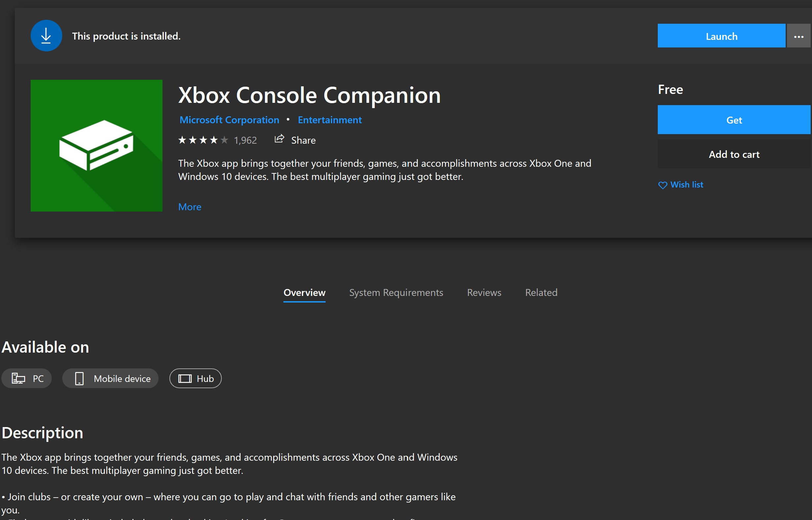Image resolution: width=812 pixels, height=520 pixels.
Task: Click the download/installed status icon
Action: [46, 36]
